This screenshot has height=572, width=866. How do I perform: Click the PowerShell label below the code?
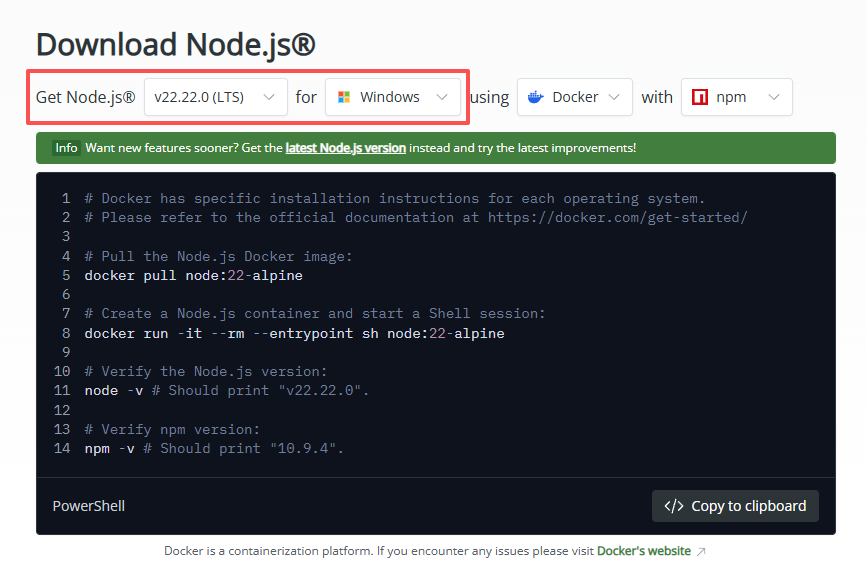coord(88,506)
